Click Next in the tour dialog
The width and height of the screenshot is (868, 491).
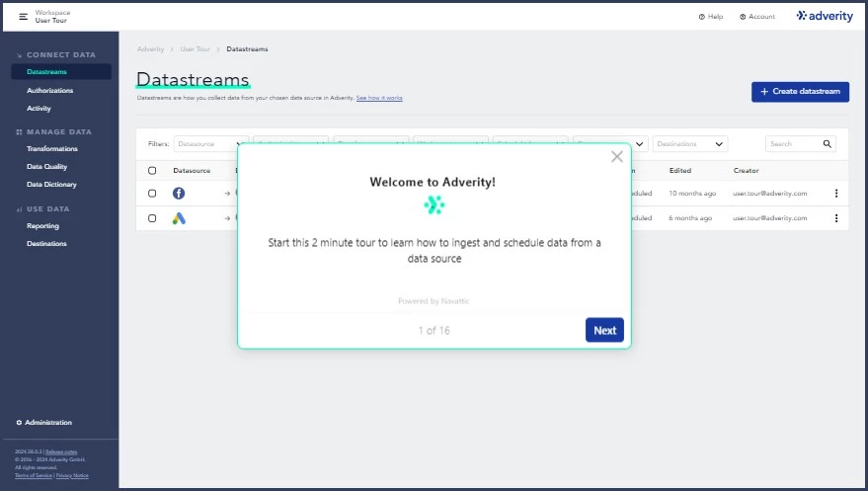pos(604,330)
